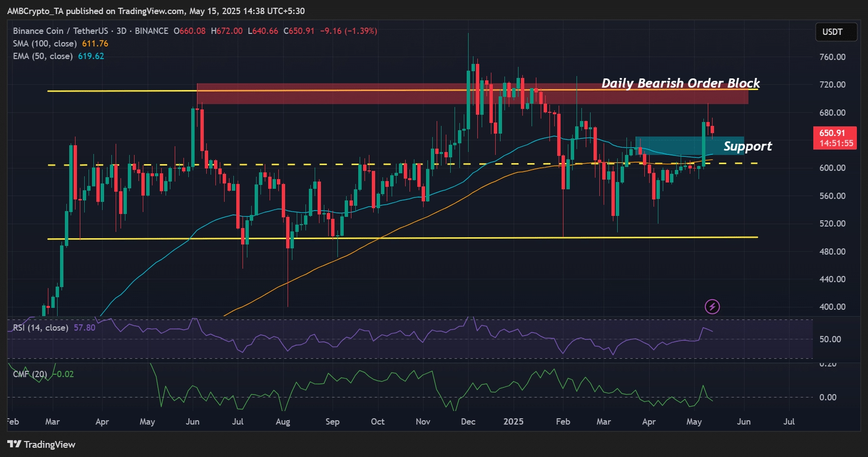This screenshot has height=457, width=868.
Task: Click the 2025 label on the time axis
Action: 514,422
